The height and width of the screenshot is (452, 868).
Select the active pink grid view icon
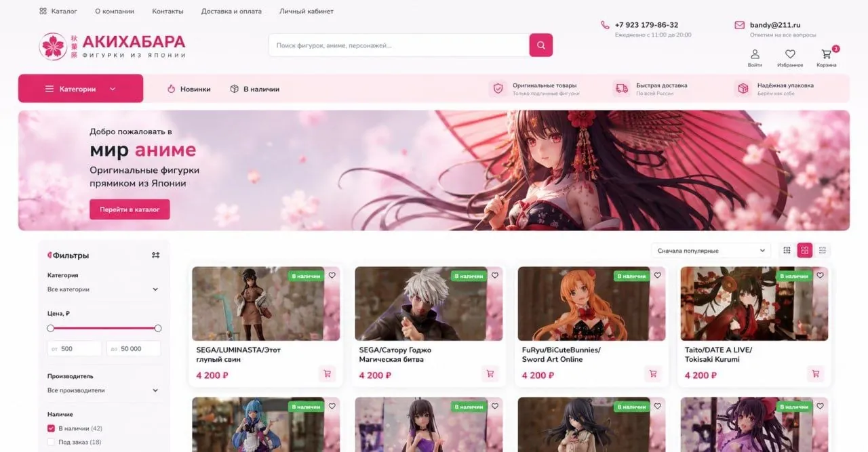pos(805,251)
